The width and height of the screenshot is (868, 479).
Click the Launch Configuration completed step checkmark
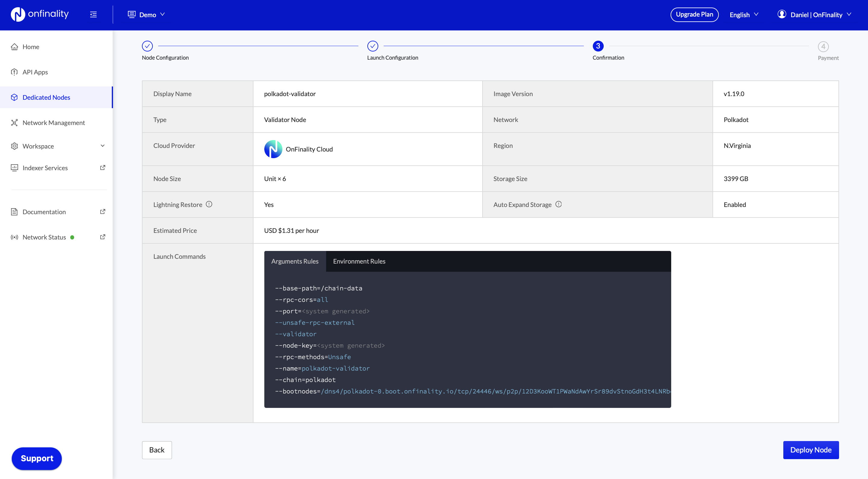pos(373,46)
